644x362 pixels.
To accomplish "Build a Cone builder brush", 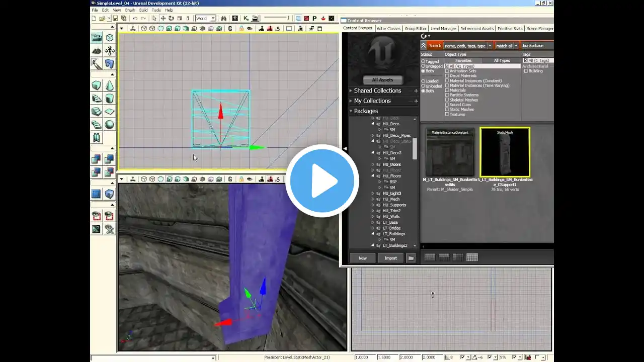I will 110,86.
